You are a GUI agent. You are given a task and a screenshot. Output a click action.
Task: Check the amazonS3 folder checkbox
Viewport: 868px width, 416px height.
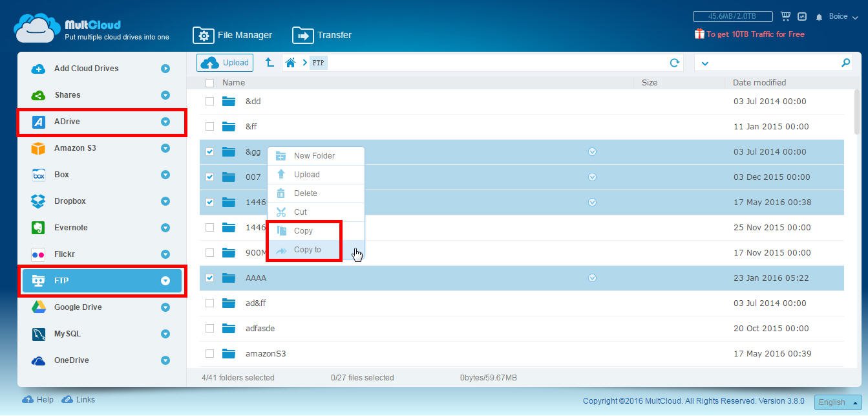pyautogui.click(x=209, y=353)
